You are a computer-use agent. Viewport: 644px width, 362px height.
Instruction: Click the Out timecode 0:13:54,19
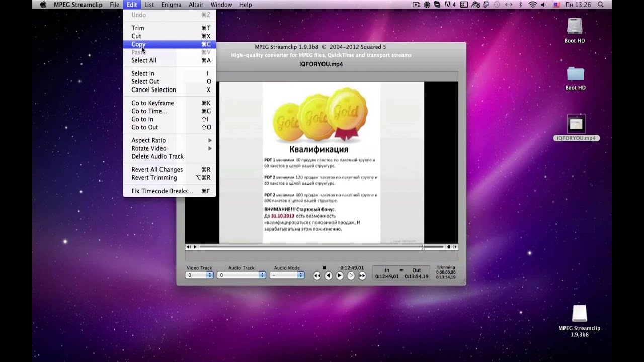tap(417, 276)
